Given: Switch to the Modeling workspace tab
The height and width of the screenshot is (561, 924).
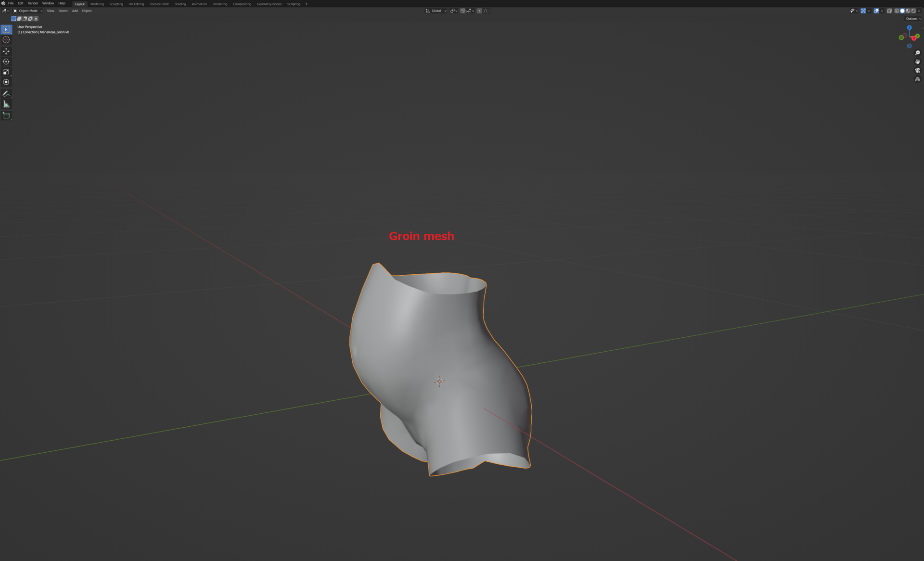Looking at the screenshot, I should pos(97,4).
